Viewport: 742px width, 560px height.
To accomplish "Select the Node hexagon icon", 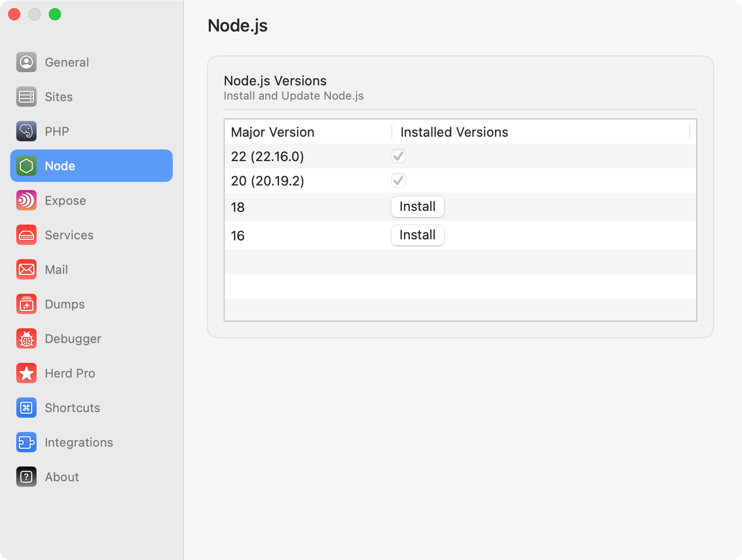I will tap(26, 166).
